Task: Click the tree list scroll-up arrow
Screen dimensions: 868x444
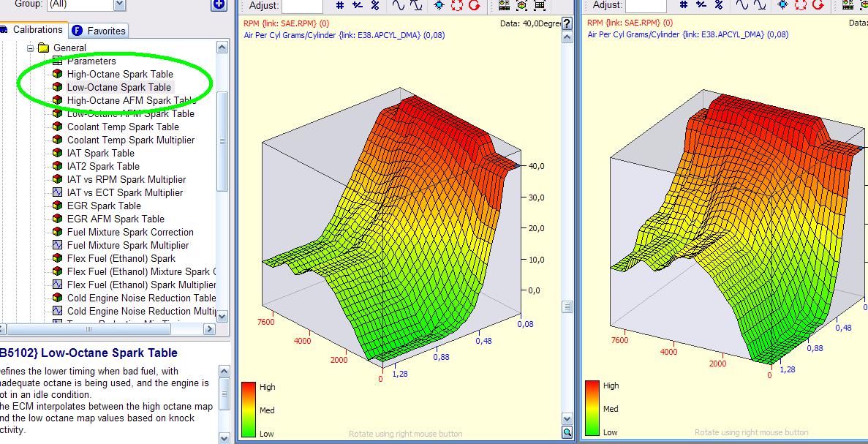Action: (x=222, y=48)
